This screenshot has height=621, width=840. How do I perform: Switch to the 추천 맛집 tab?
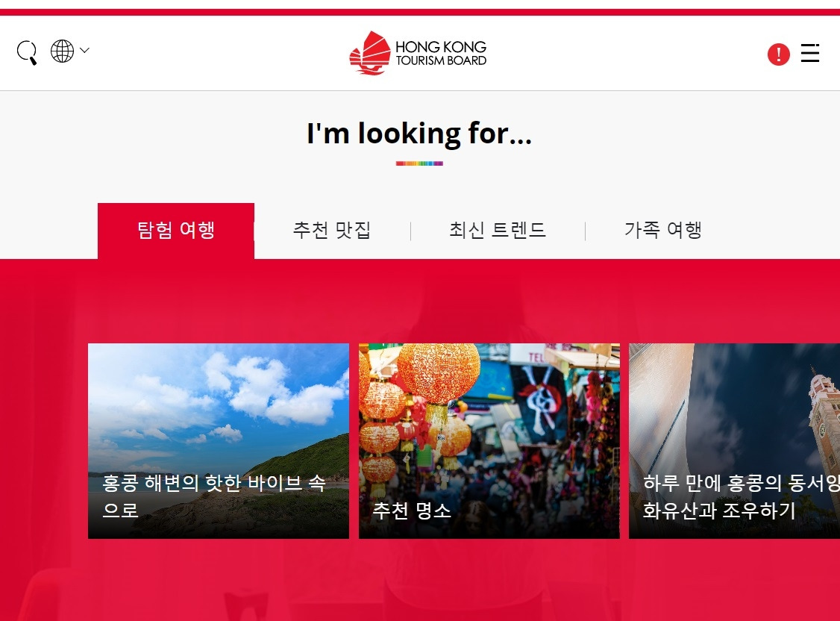332,230
